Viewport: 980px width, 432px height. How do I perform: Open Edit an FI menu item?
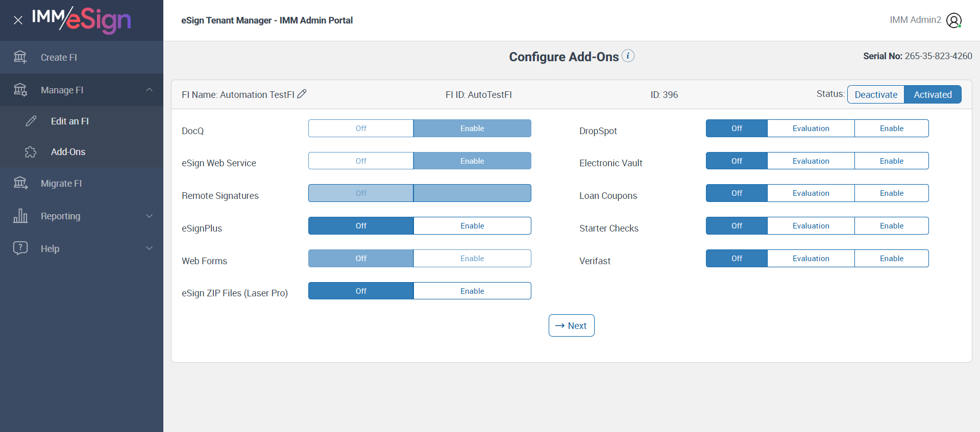click(70, 121)
